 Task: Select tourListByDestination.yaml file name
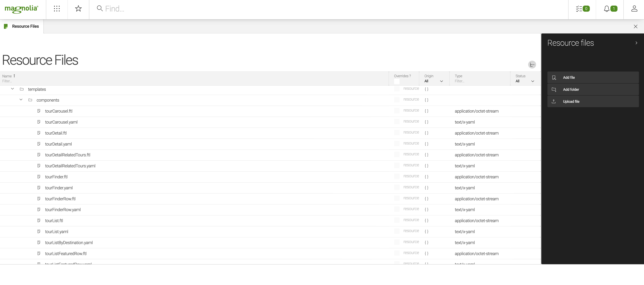[x=69, y=242]
